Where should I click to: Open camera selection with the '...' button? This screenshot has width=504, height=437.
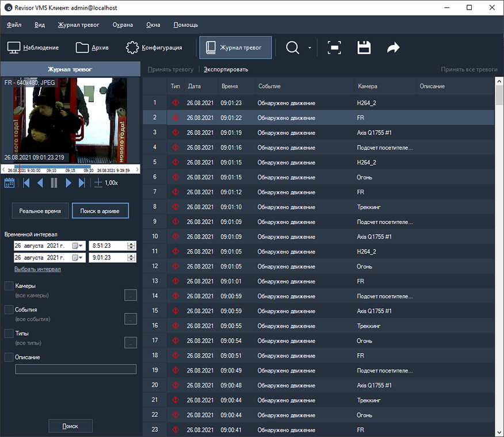tap(131, 295)
